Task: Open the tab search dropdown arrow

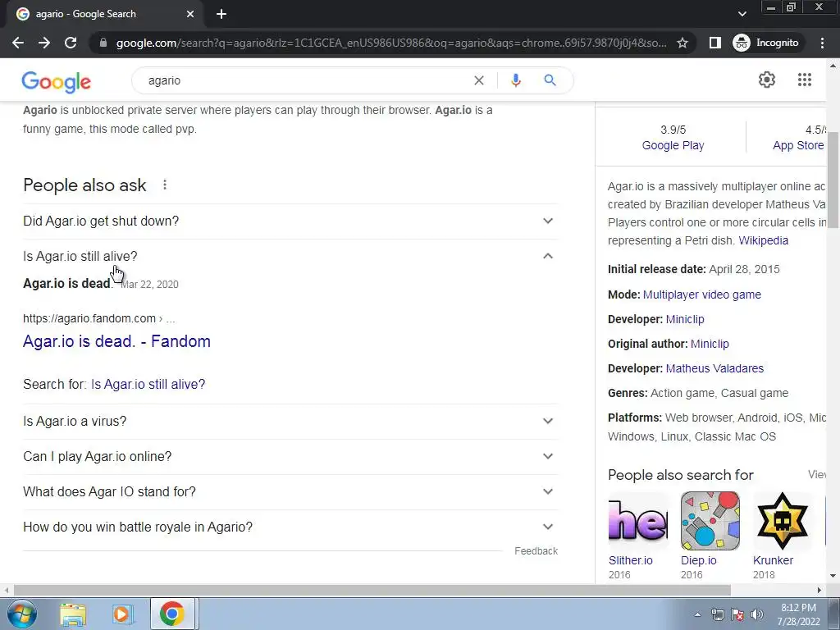Action: 742,14
